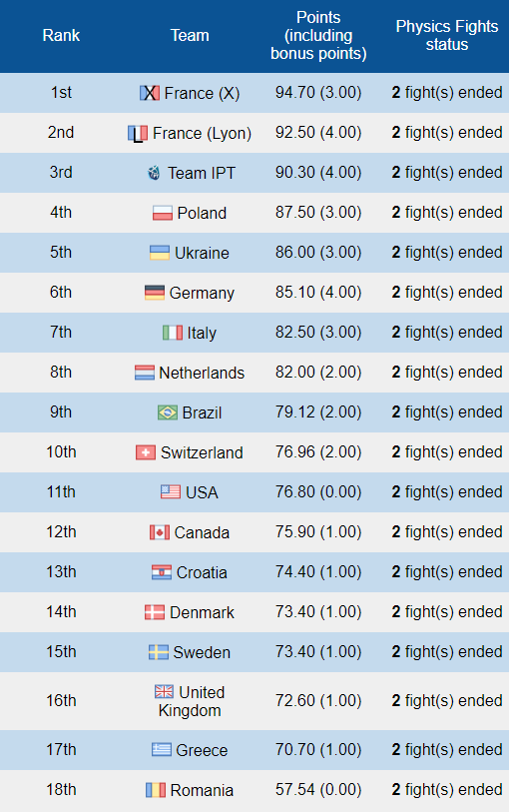509x812 pixels.
Task: Click the Canada flag icon
Action: click(x=160, y=532)
